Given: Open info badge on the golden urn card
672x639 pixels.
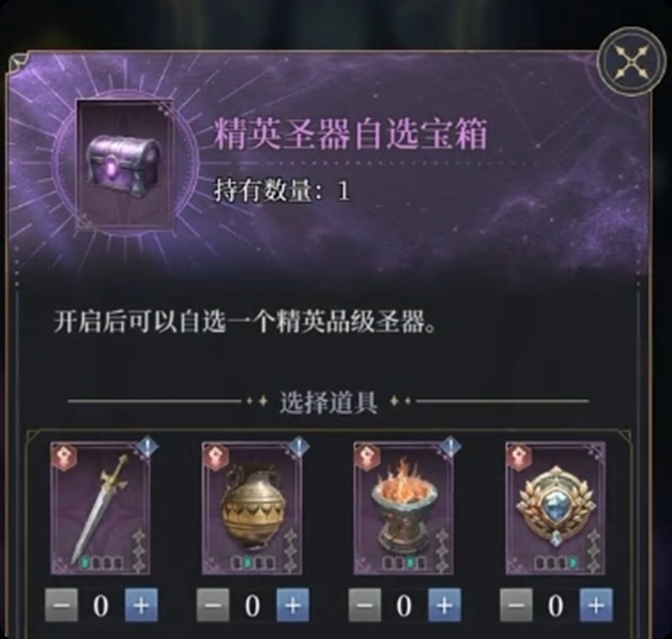Looking at the screenshot, I should 299,448.
